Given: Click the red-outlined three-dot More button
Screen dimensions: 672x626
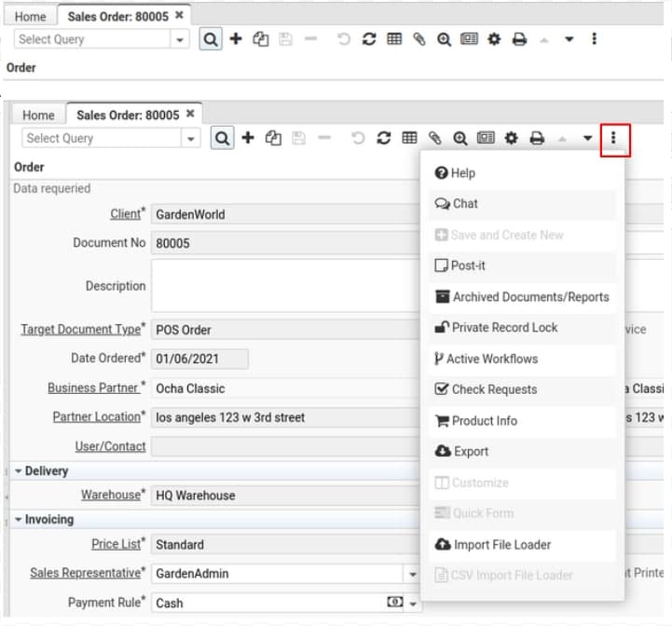Looking at the screenshot, I should [x=614, y=138].
